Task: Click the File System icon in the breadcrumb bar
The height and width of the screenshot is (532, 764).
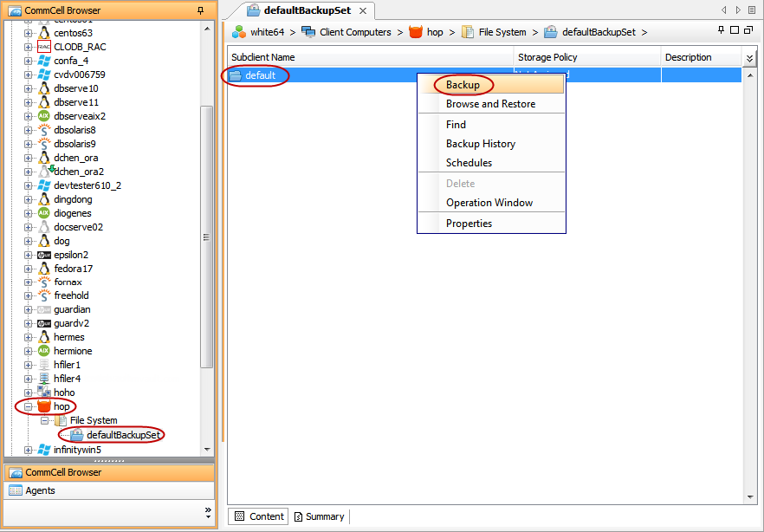Action: [x=469, y=31]
